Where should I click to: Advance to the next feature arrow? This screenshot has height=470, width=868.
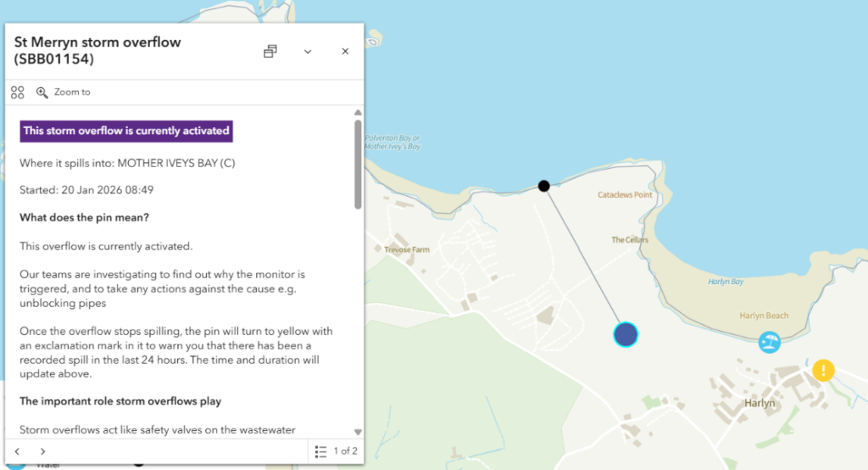click(x=43, y=451)
